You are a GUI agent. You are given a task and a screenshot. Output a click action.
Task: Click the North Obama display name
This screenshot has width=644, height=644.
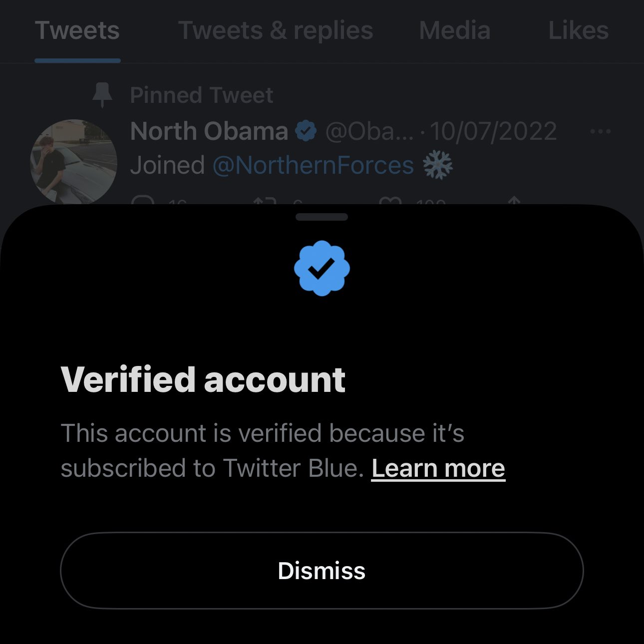(209, 132)
